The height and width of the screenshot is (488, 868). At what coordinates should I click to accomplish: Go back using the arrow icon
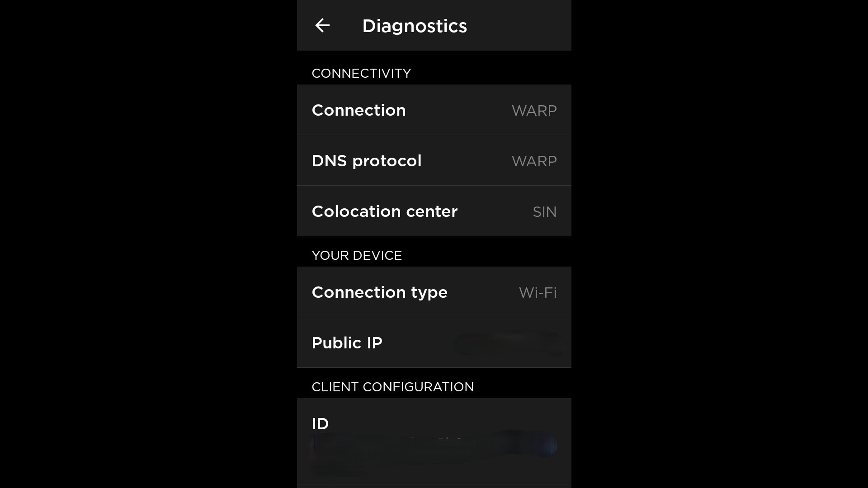pos(322,25)
